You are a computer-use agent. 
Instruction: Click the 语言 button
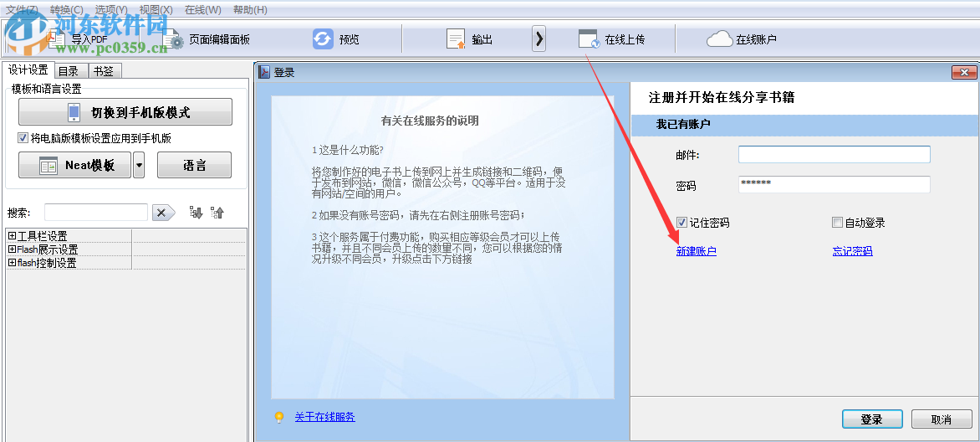click(x=194, y=165)
